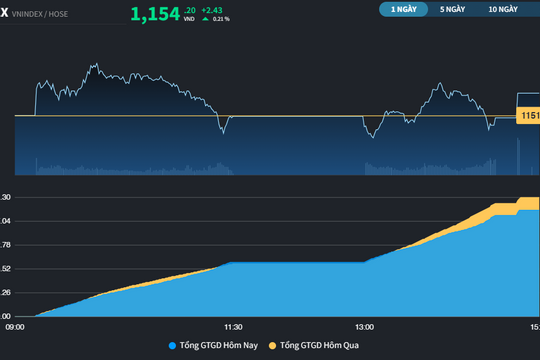Click the green up-arrow change indicator
Image resolution: width=540 pixels, height=360 pixels.
(206, 19)
